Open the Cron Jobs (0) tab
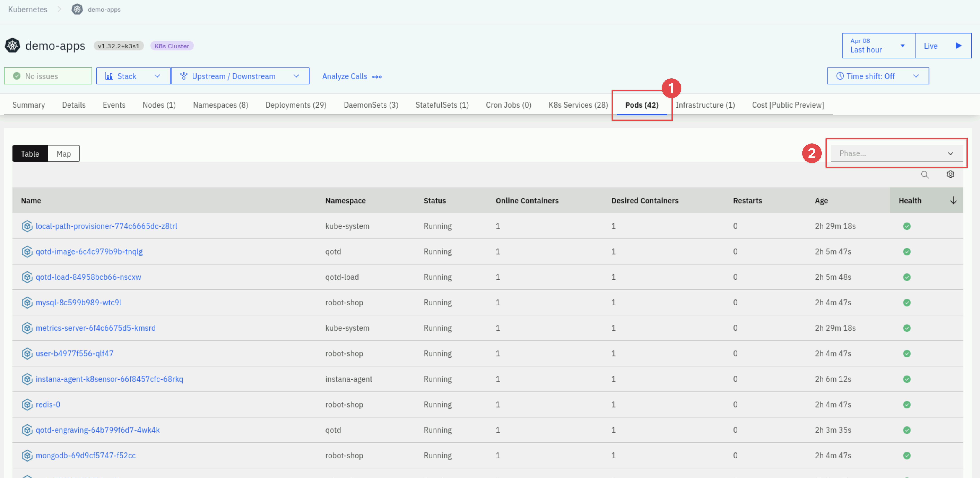The height and width of the screenshot is (478, 980). (508, 105)
